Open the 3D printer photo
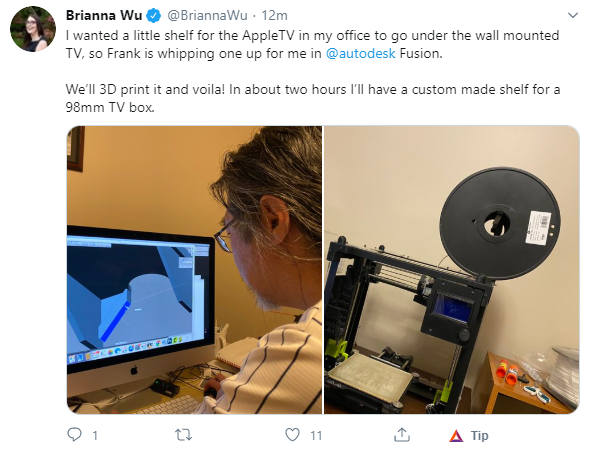 (x=452, y=270)
